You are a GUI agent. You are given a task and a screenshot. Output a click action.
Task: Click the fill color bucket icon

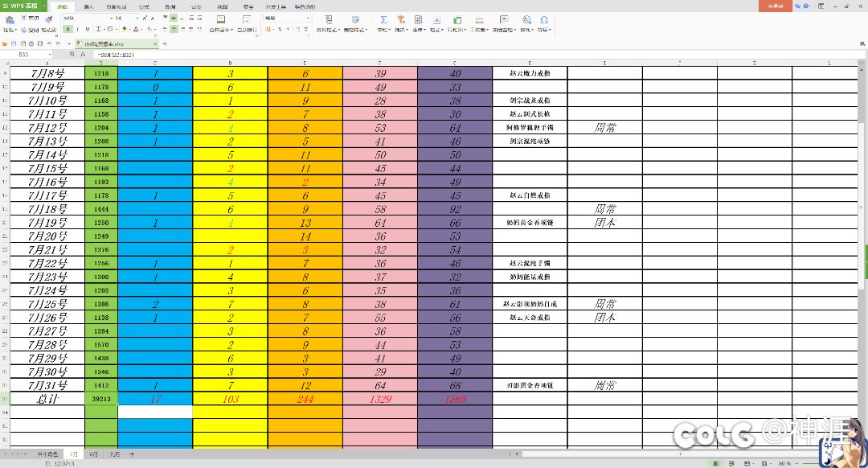click(x=125, y=29)
